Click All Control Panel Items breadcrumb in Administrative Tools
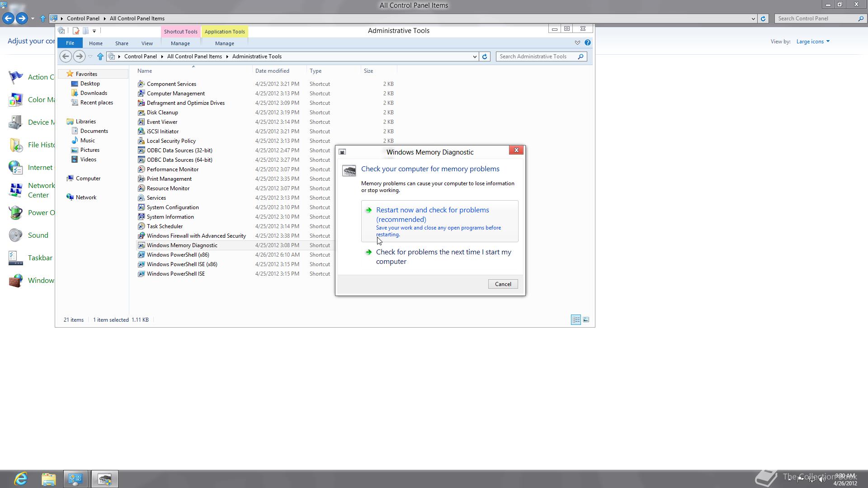Viewport: 868px width, 488px height. [x=194, y=56]
